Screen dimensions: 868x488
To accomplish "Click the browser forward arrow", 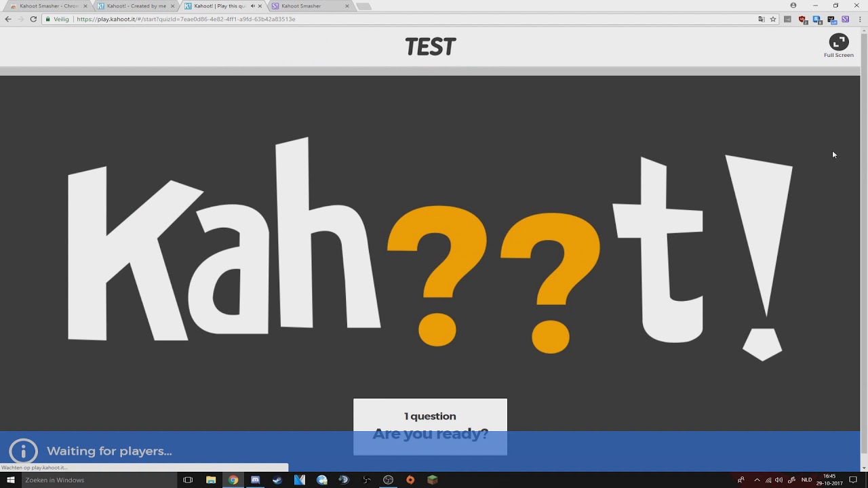I will (20, 19).
